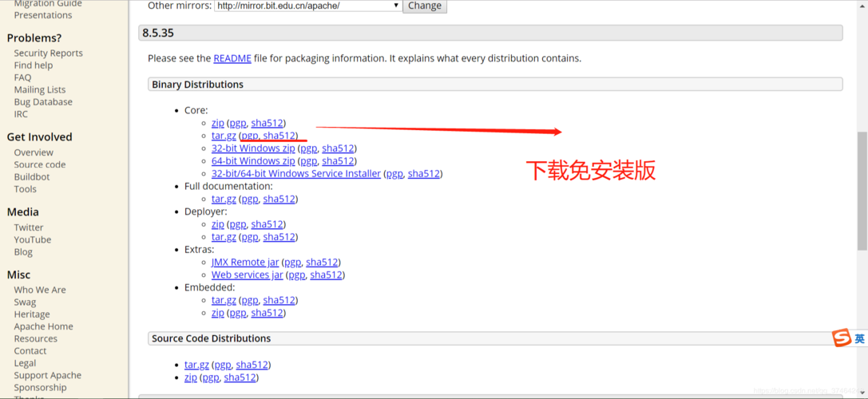Open sha512 checksum for Core zip
The height and width of the screenshot is (399, 868).
click(x=267, y=123)
